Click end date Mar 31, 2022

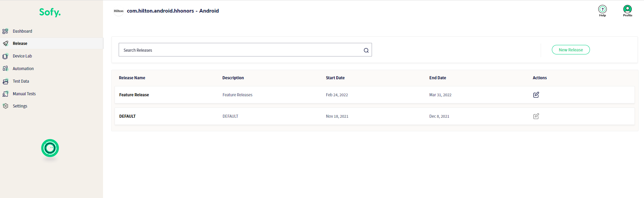pyautogui.click(x=440, y=95)
